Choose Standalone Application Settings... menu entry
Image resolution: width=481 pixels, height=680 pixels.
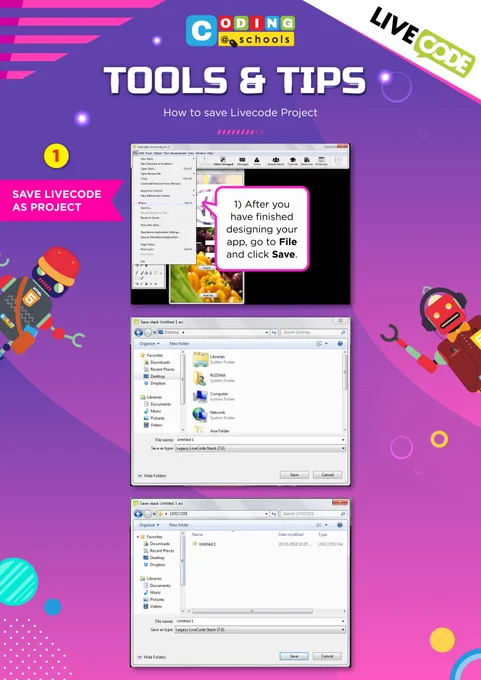[160, 232]
